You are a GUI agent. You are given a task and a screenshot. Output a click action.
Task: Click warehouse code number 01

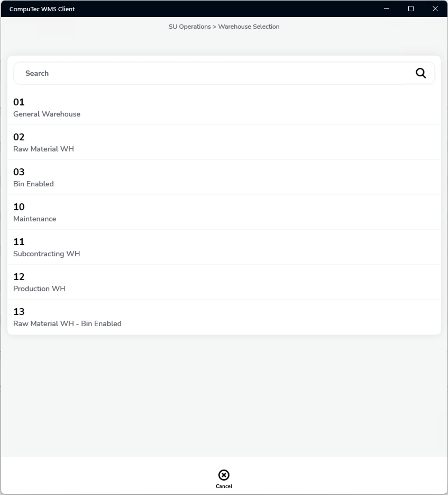(19, 102)
